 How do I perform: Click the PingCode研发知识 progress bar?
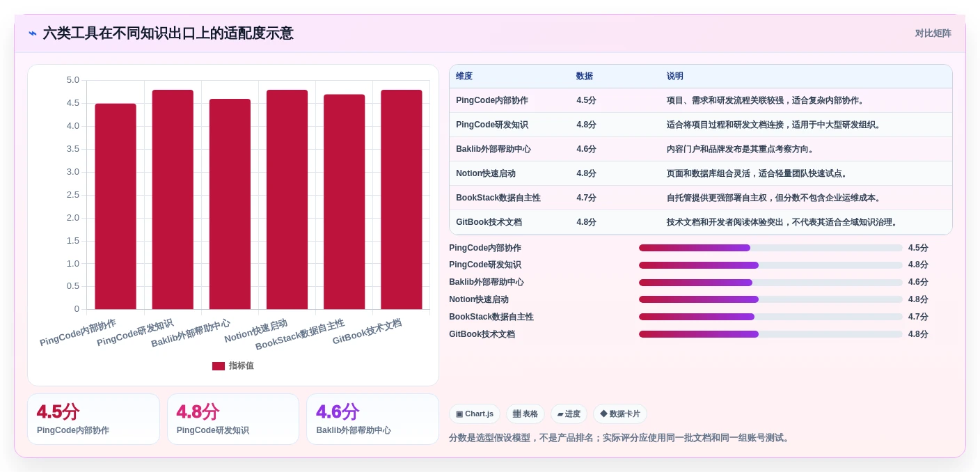pyautogui.click(x=770, y=265)
